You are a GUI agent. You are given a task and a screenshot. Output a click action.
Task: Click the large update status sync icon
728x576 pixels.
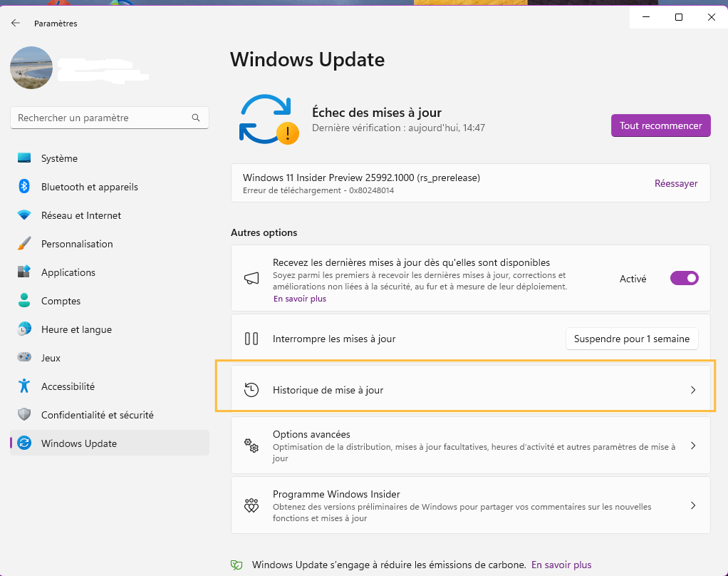point(268,119)
